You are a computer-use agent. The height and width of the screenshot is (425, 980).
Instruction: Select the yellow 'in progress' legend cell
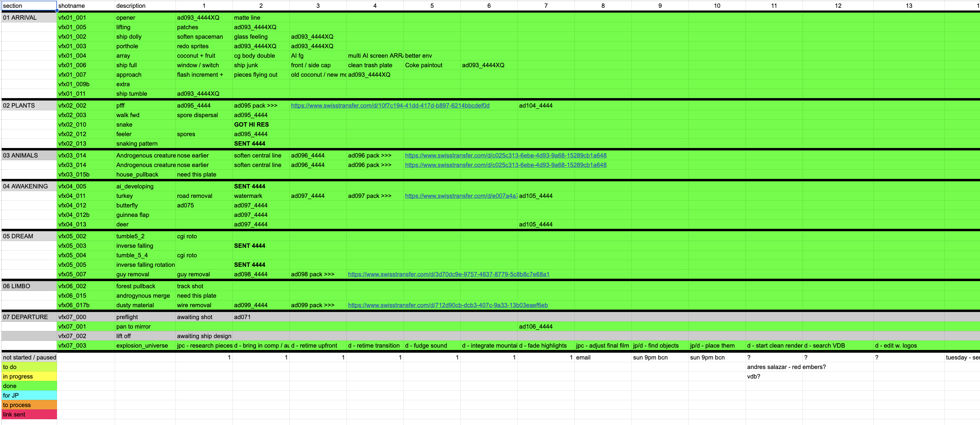(x=29, y=376)
